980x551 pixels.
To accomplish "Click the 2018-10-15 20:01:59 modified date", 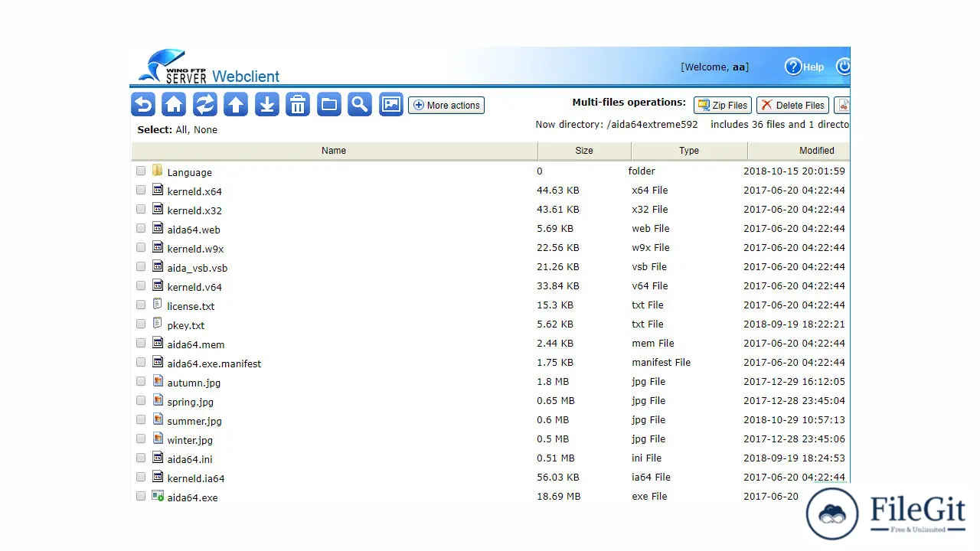I will 794,171.
